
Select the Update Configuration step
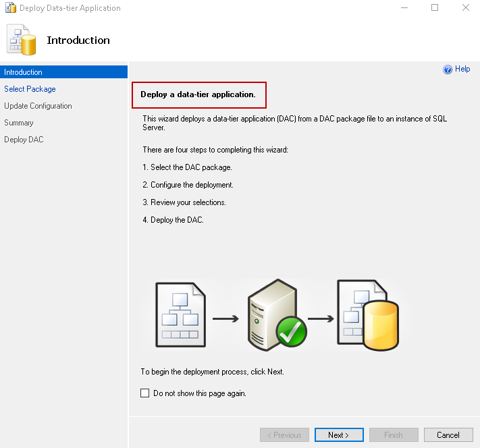38,106
